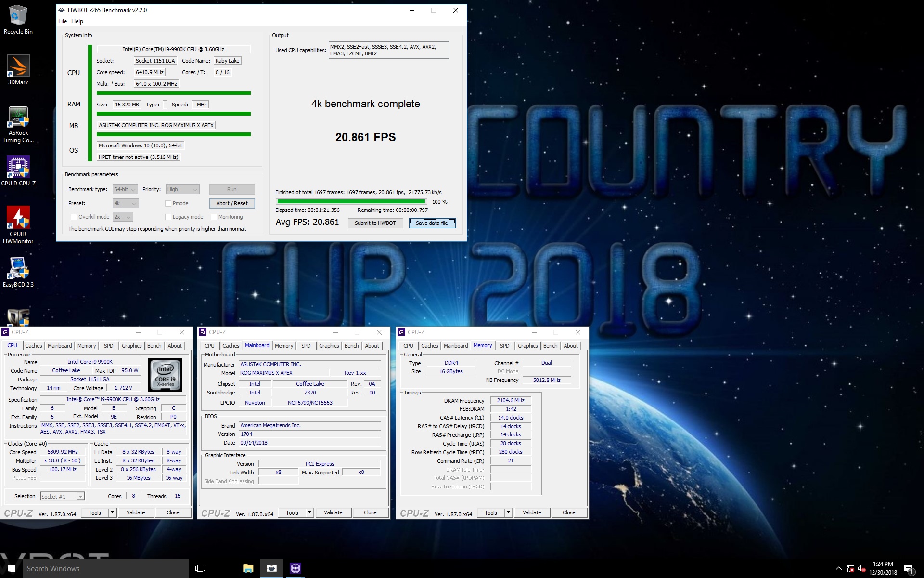Click the Windows Start button
Image resolution: width=924 pixels, height=578 pixels.
click(12, 568)
